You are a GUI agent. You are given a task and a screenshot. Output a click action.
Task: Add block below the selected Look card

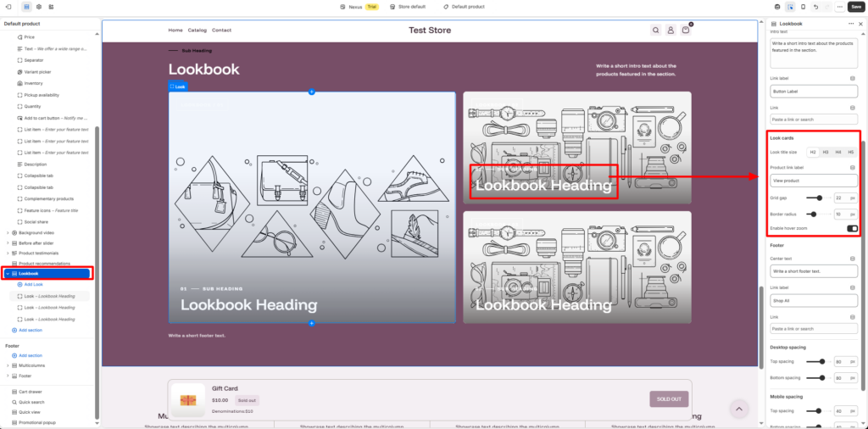coord(312,323)
